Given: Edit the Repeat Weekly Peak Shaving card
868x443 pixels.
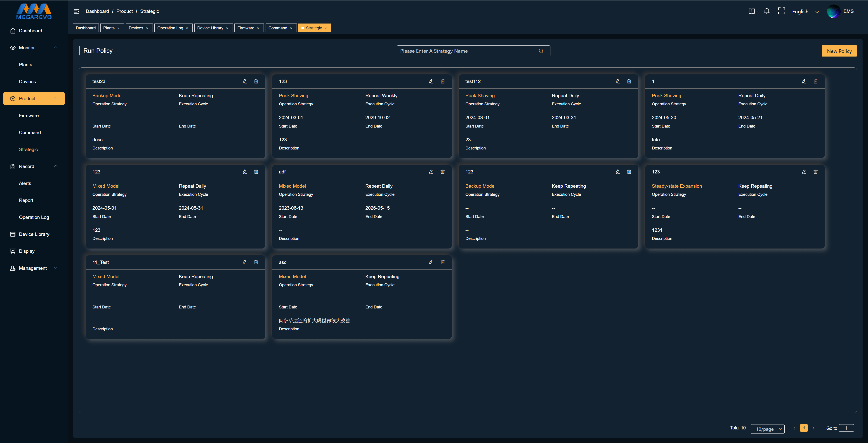Looking at the screenshot, I should pyautogui.click(x=431, y=81).
